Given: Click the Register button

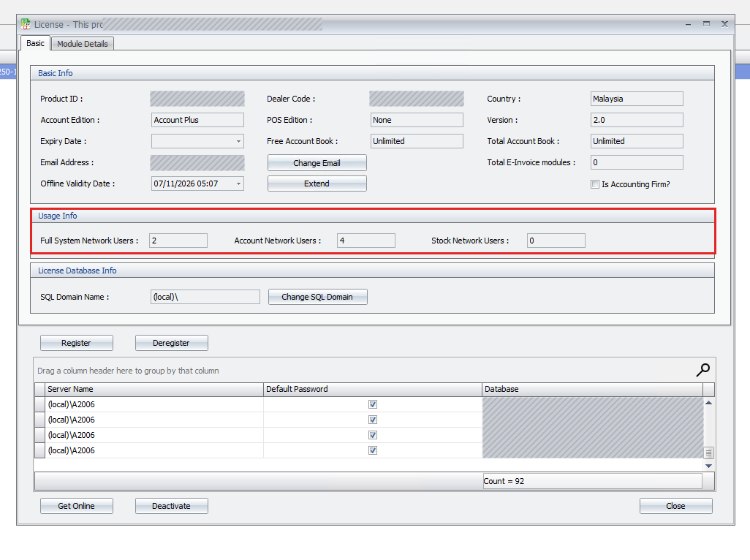Looking at the screenshot, I should 77,343.
